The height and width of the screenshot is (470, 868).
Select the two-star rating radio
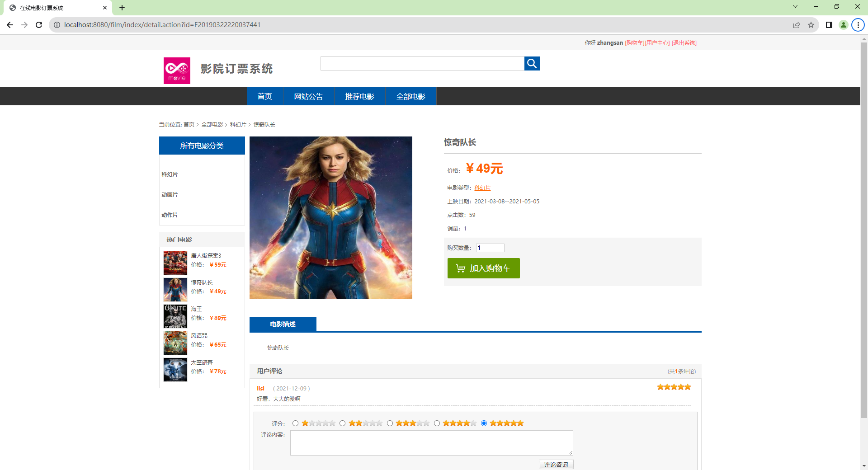[342, 423]
